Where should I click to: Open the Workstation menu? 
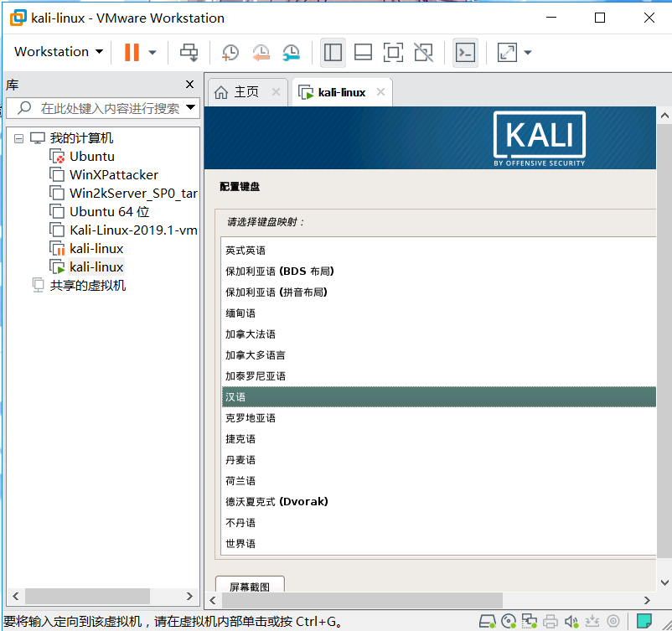(59, 52)
